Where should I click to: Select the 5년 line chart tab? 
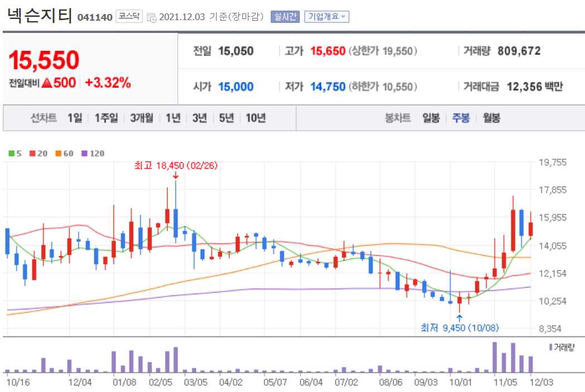click(x=226, y=118)
